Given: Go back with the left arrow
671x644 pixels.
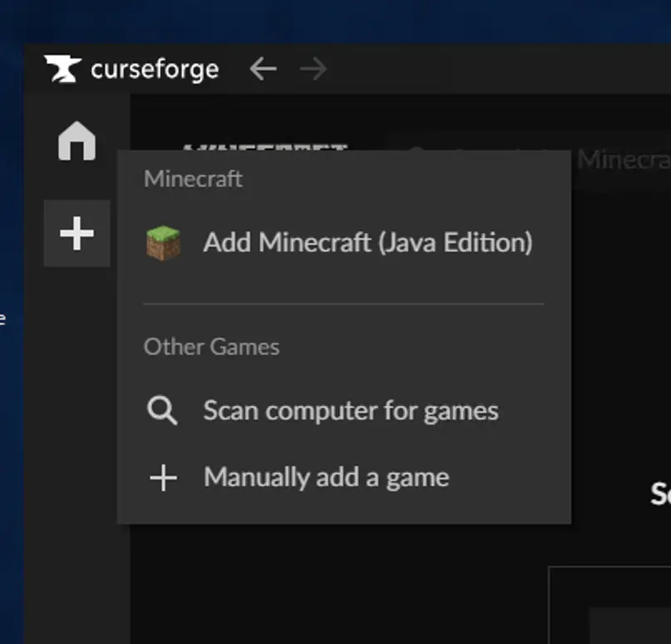Looking at the screenshot, I should point(263,69).
